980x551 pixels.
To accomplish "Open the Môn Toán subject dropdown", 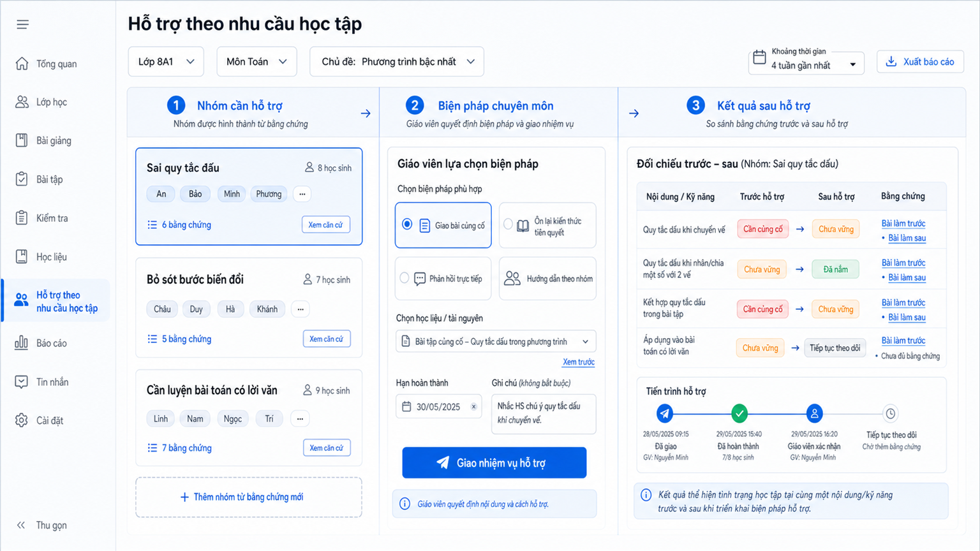I will (x=256, y=61).
